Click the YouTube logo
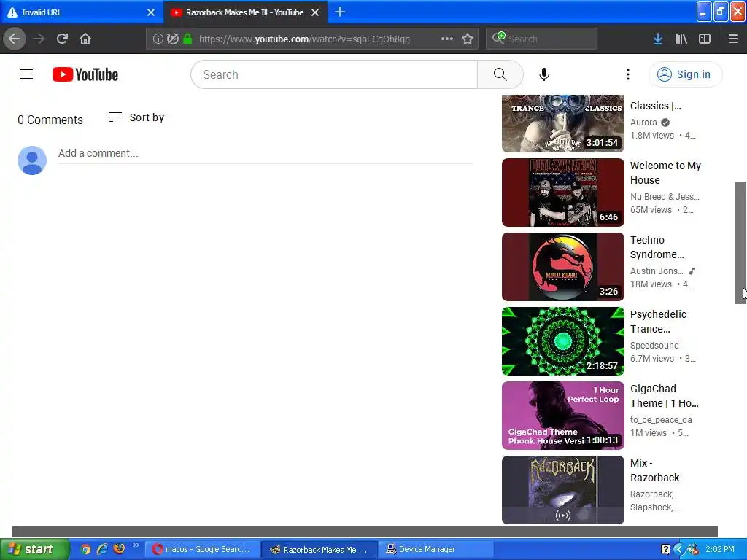 85,74
